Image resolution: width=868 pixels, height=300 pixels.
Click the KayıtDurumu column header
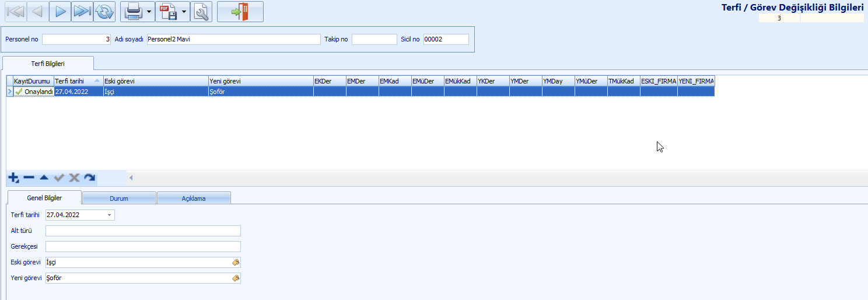click(x=33, y=81)
